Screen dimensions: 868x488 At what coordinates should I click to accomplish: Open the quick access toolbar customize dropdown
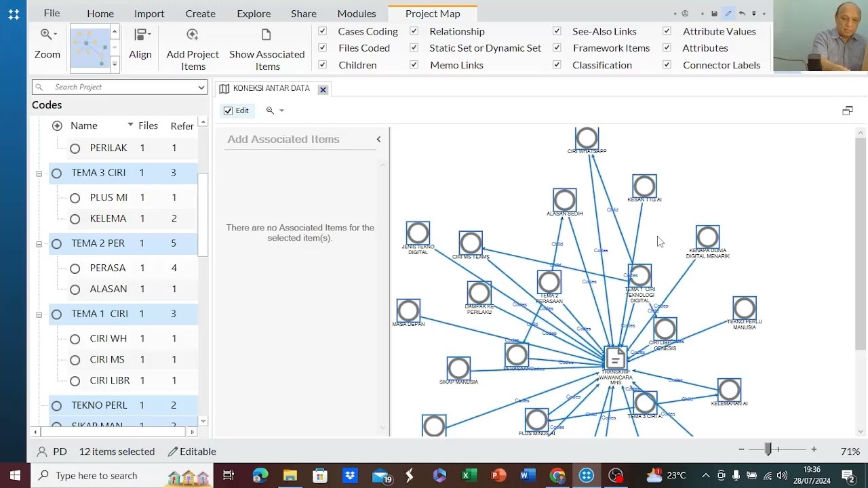753,14
